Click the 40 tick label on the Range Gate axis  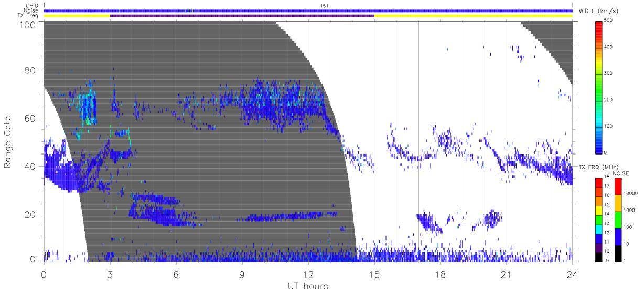(x=30, y=166)
